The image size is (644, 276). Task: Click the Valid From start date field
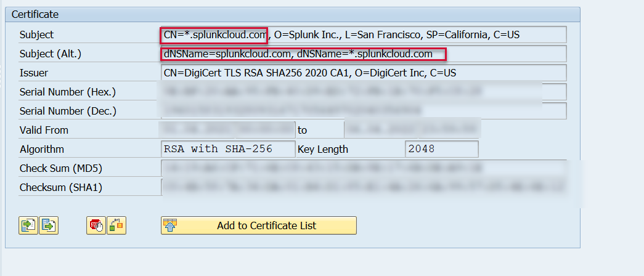pos(227,130)
